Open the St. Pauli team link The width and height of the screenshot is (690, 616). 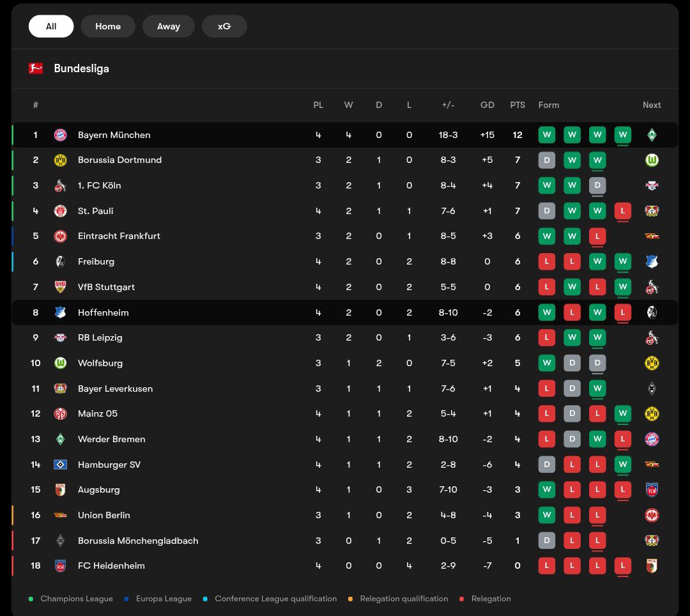95,211
